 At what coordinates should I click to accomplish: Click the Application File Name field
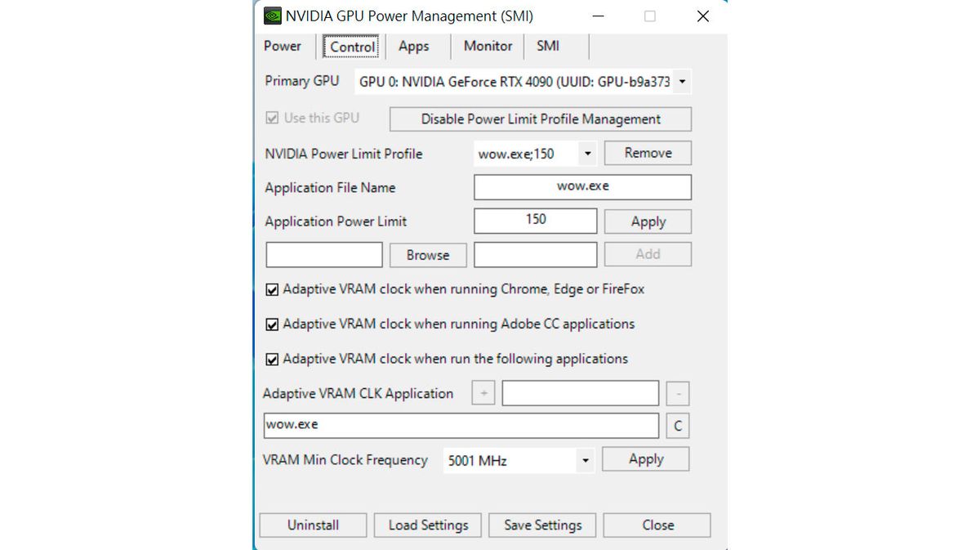pos(582,187)
